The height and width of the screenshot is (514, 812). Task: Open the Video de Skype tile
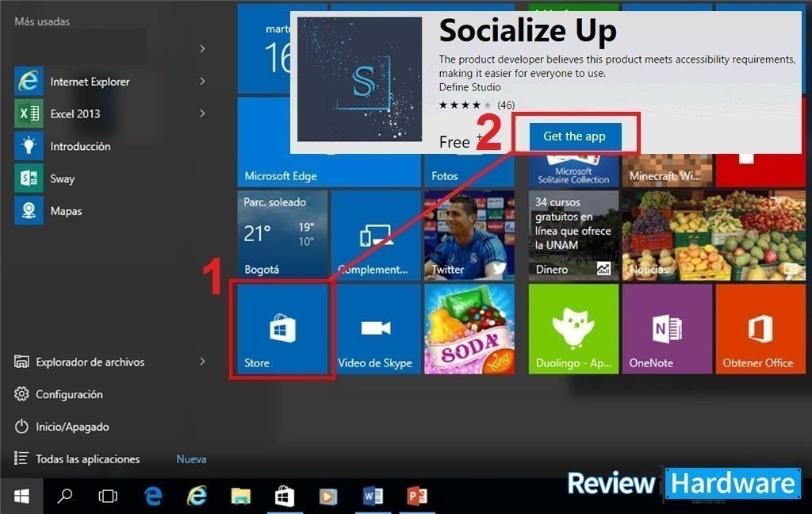pyautogui.click(x=375, y=328)
